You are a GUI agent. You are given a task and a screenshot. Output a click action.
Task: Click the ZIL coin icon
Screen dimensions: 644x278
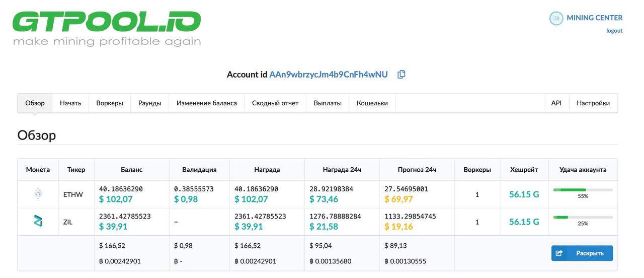coord(38,221)
